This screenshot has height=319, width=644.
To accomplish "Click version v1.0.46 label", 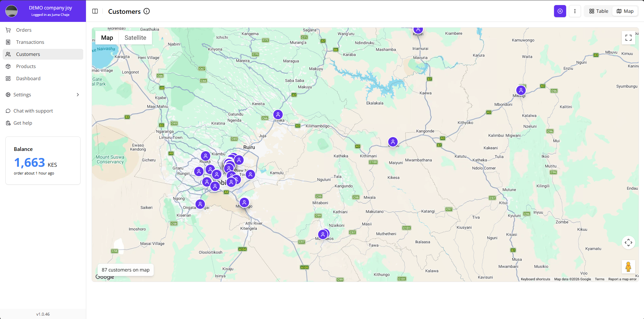I will [x=43, y=314].
